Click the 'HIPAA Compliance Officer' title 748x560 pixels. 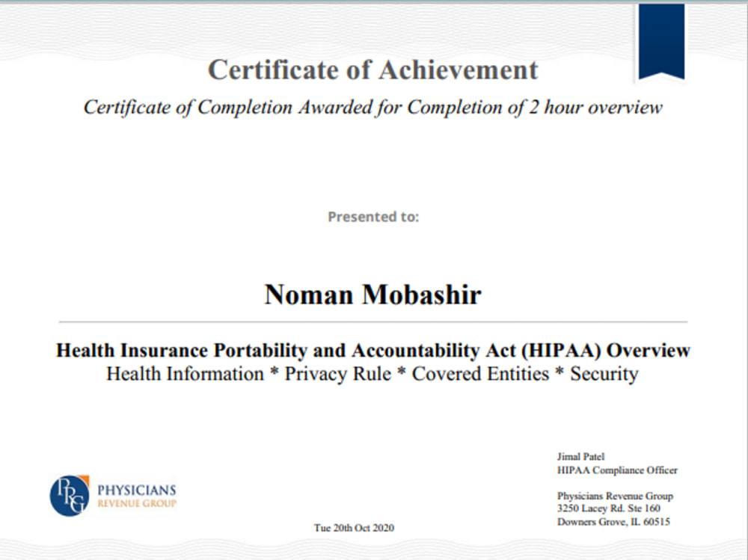point(617,470)
